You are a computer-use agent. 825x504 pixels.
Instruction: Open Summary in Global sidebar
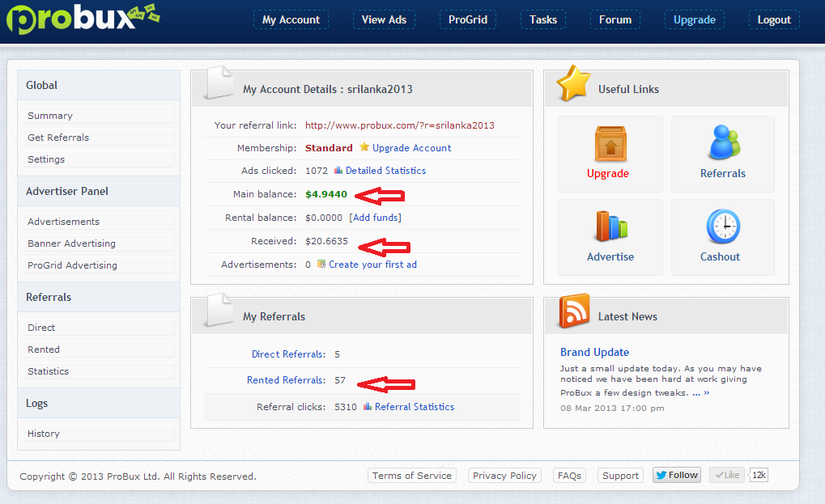[99, 116]
